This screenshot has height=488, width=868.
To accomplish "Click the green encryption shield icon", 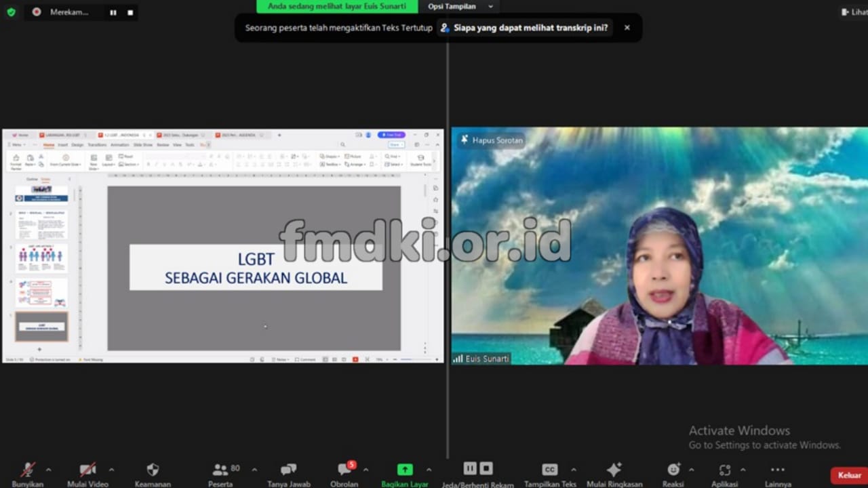I will coord(11,12).
